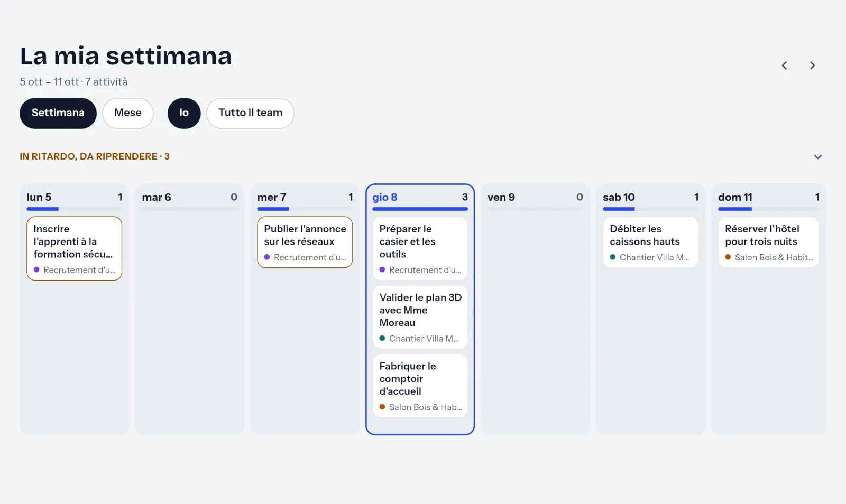
Task: Click 'Recrutement d'u...' label under Préparer le casier
Action: pyautogui.click(x=425, y=270)
